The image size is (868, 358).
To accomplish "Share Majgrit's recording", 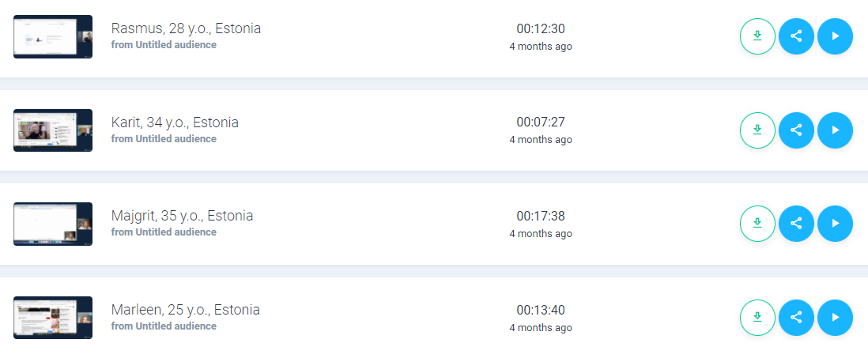I will [x=796, y=224].
